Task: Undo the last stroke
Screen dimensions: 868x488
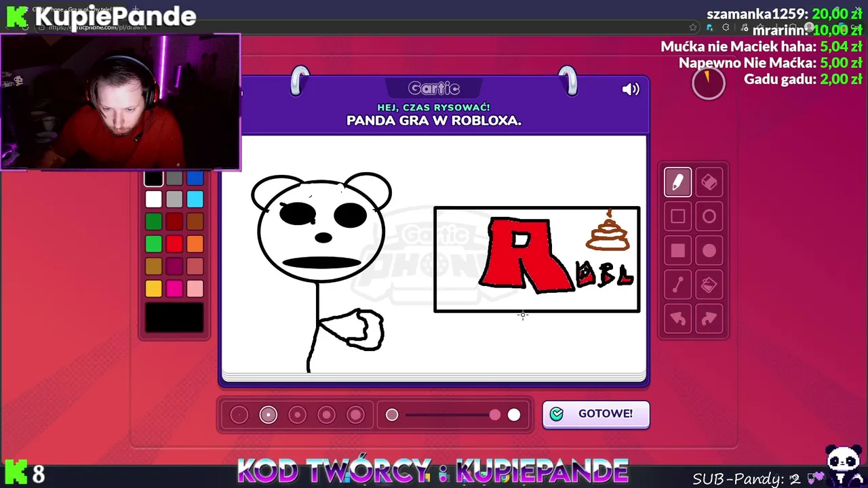Action: pos(677,319)
